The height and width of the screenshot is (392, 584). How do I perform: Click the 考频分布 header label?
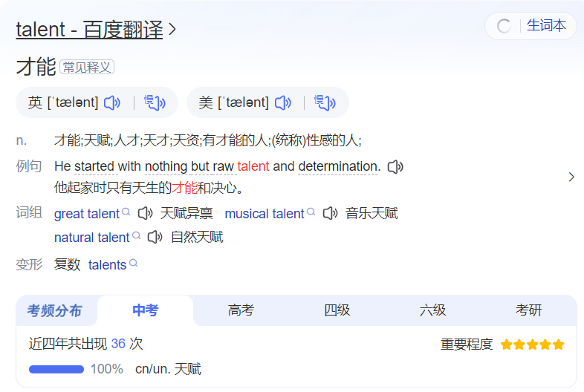[x=54, y=310]
